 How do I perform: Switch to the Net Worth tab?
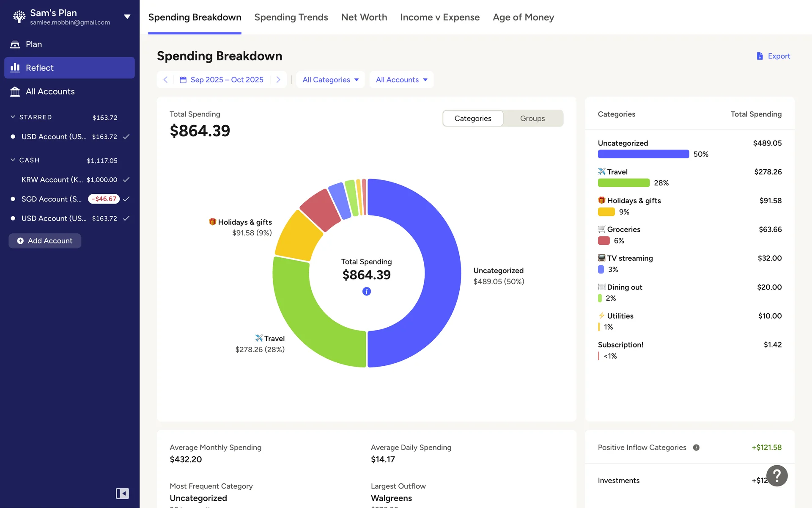364,17
